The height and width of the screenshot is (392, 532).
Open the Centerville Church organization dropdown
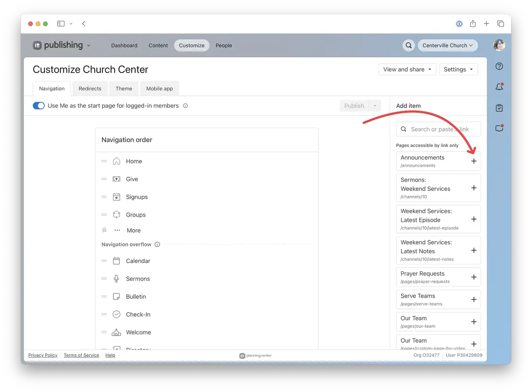tap(448, 45)
